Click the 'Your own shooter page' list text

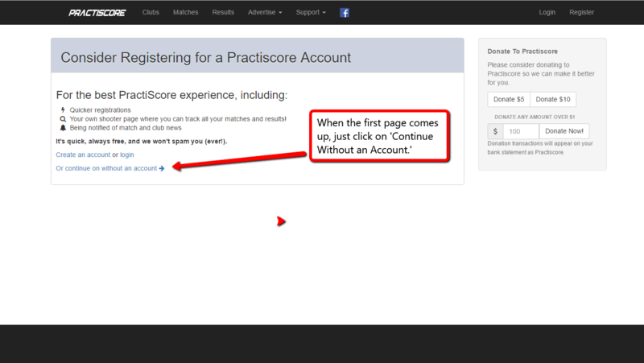point(178,119)
